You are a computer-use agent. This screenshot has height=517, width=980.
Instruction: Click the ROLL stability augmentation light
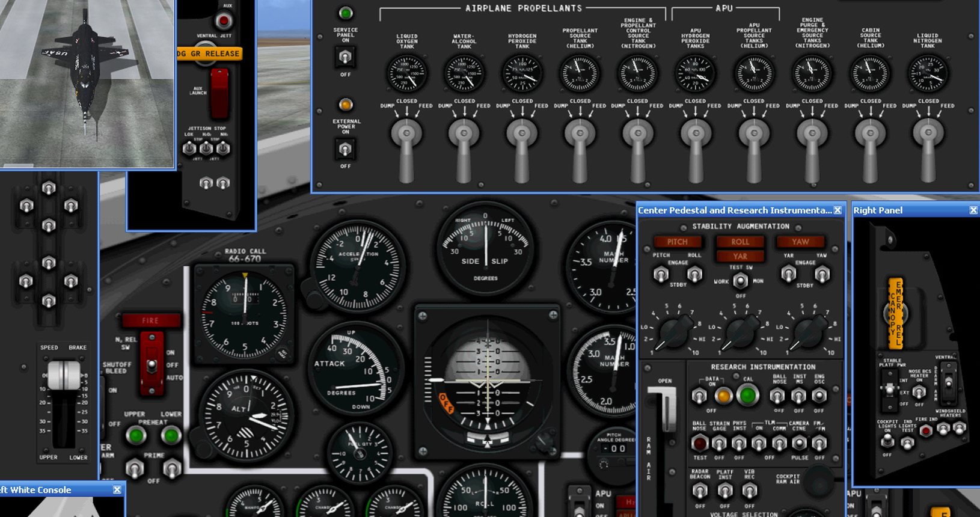point(740,242)
